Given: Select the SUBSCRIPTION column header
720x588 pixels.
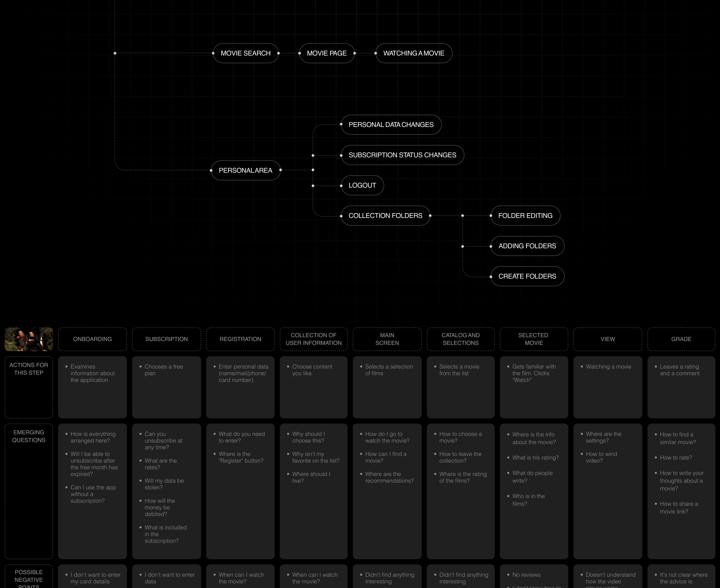Looking at the screenshot, I should tap(166, 339).
